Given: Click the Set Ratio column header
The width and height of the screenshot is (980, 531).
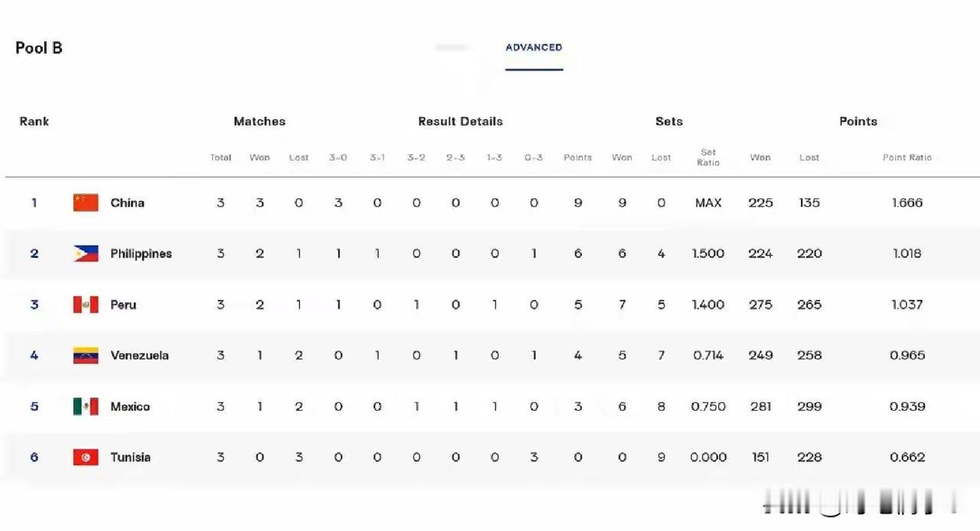Looking at the screenshot, I should (x=708, y=157).
